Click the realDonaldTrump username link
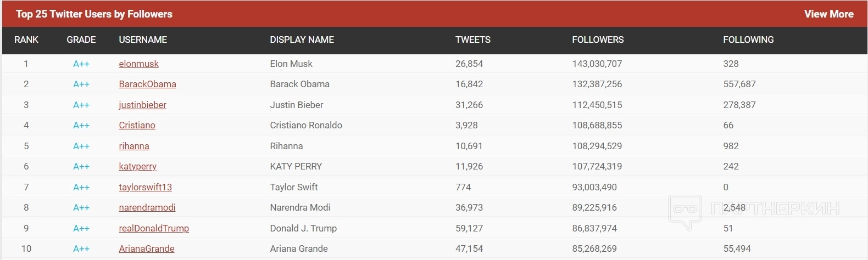Viewport: 868px width, 260px height. tap(154, 228)
